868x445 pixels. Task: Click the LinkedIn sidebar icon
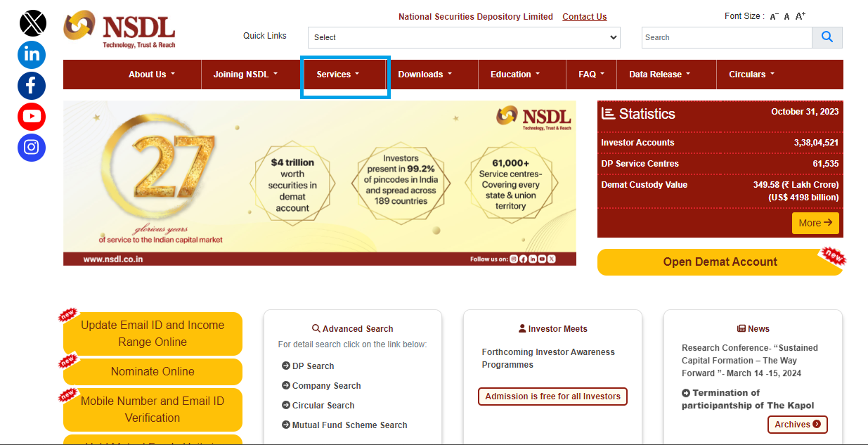tap(32, 54)
